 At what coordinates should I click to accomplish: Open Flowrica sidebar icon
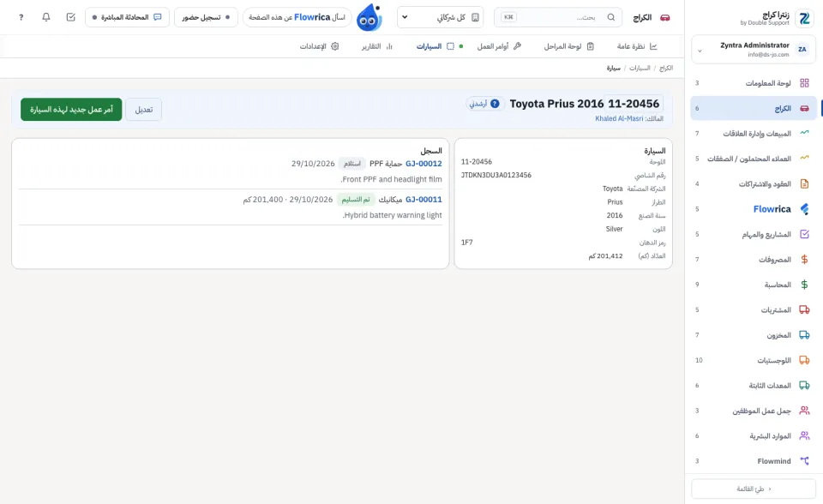point(804,209)
